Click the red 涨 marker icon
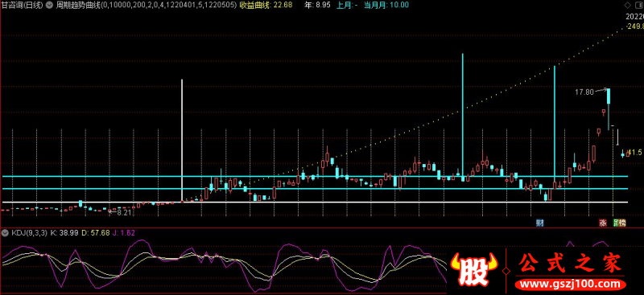This screenshot has width=644, height=295. click(x=603, y=223)
